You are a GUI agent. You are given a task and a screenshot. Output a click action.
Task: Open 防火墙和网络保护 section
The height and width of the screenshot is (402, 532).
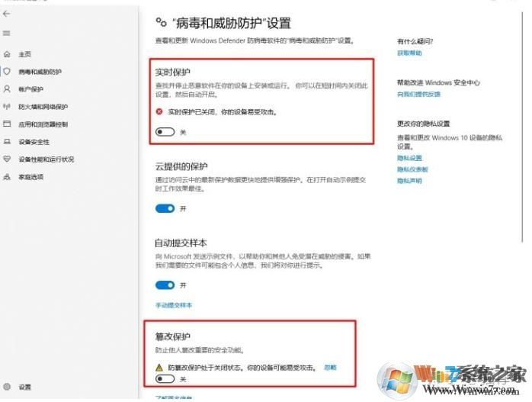[x=43, y=107]
